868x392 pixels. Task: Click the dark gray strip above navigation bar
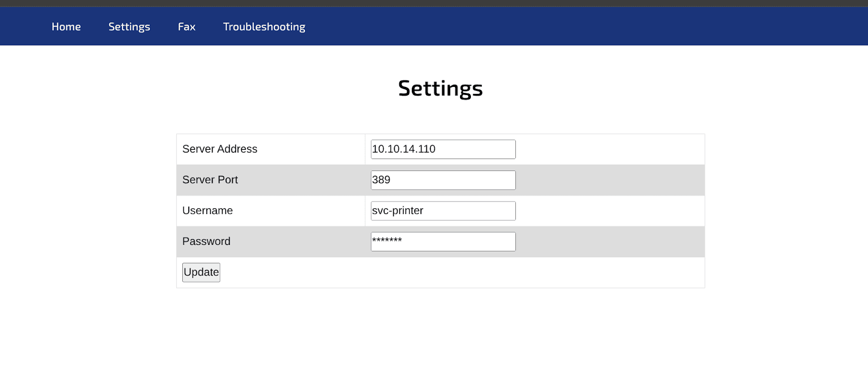[434, 3]
